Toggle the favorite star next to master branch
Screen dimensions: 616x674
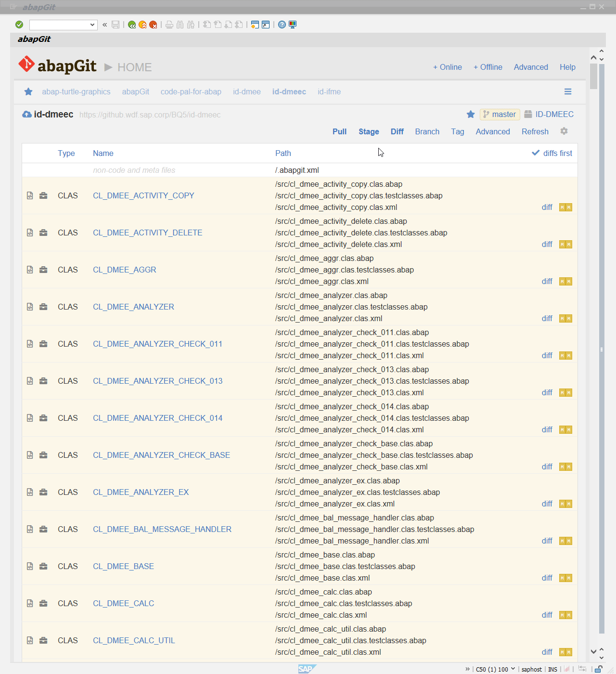tap(470, 114)
